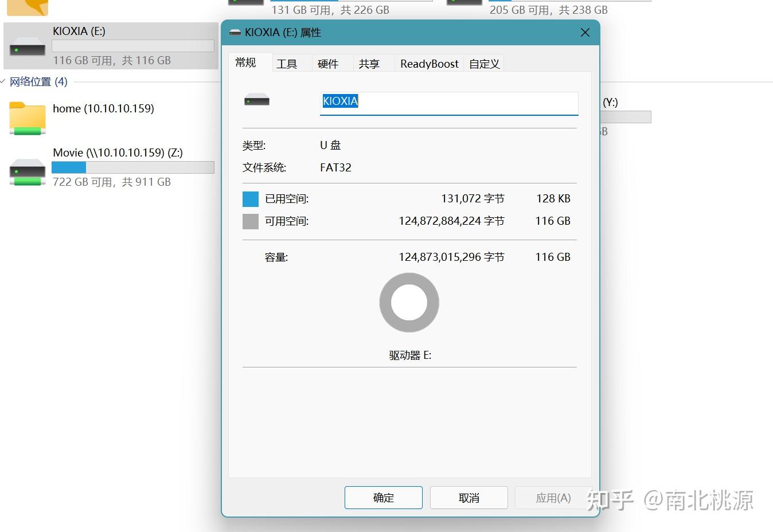The height and width of the screenshot is (532, 773).
Task: Click the drive icon beside the KIOXIA name field
Action: [x=256, y=99]
